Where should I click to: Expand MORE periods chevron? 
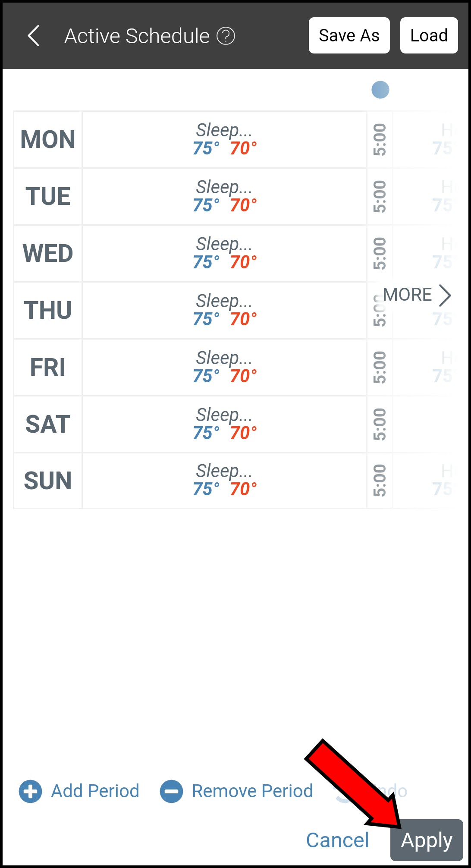pyautogui.click(x=445, y=296)
